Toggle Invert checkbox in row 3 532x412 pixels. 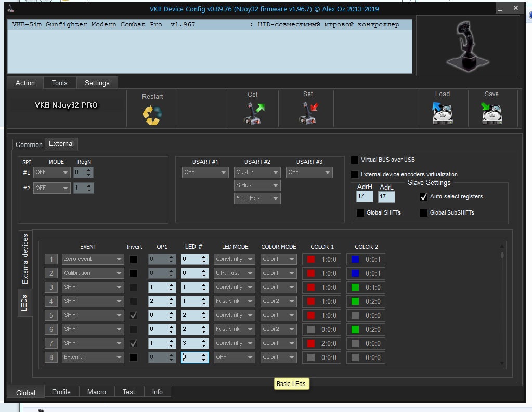(x=134, y=287)
